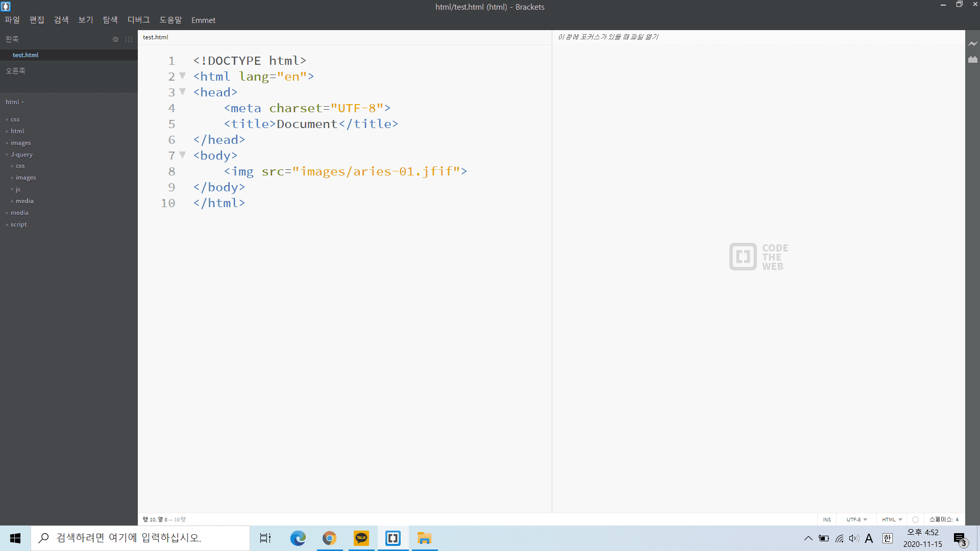
Task: Select test.html in working files
Action: click(x=26, y=55)
